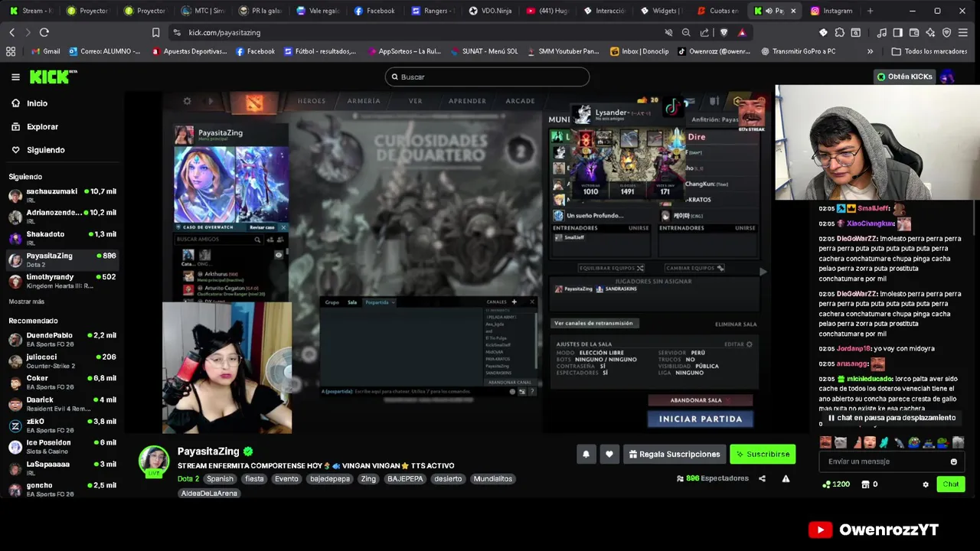
Task: Open the Brave Wallet icon
Action: (x=914, y=32)
